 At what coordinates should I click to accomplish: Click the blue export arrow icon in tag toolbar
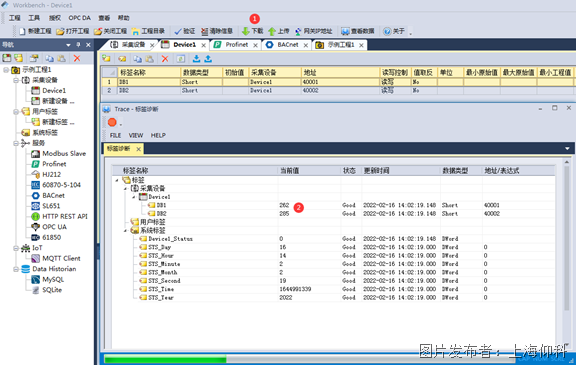point(208,58)
